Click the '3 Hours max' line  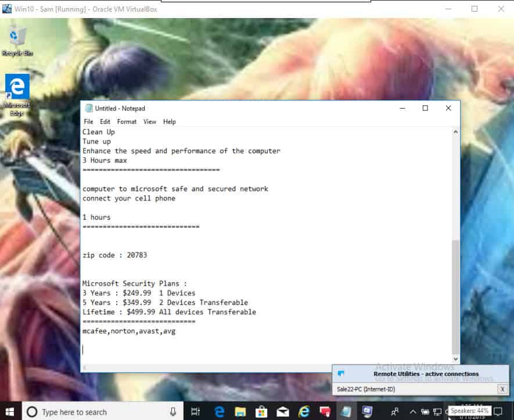[x=105, y=160]
